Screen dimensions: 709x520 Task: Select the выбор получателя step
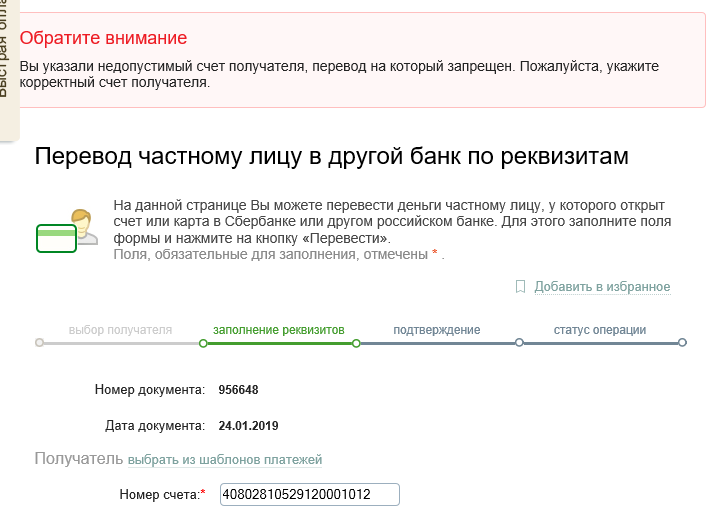pos(120,330)
